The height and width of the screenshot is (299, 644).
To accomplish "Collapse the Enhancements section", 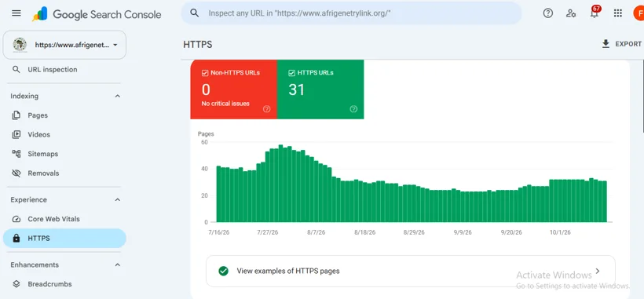I will point(118,265).
